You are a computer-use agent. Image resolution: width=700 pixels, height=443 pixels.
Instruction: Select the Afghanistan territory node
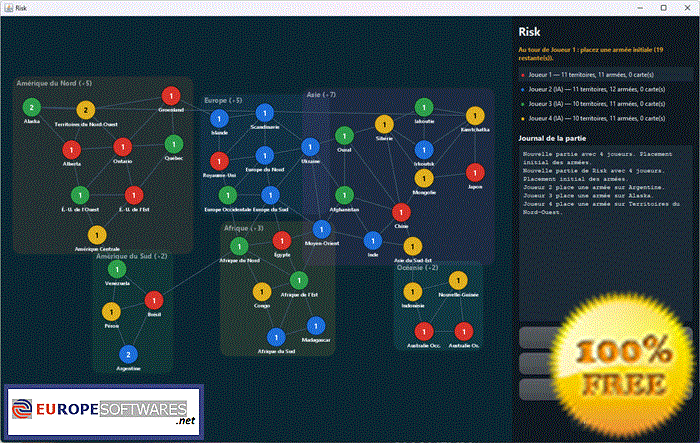tap(344, 195)
